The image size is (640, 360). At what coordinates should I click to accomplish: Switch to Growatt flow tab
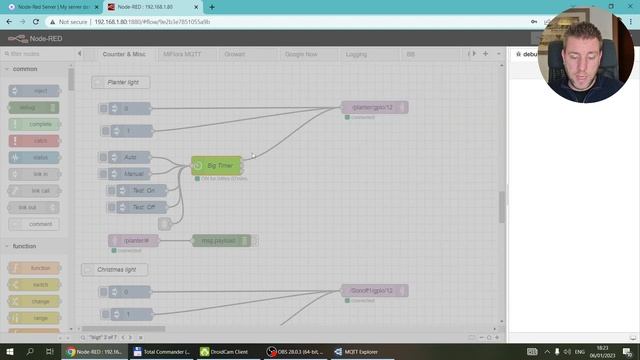click(x=235, y=54)
